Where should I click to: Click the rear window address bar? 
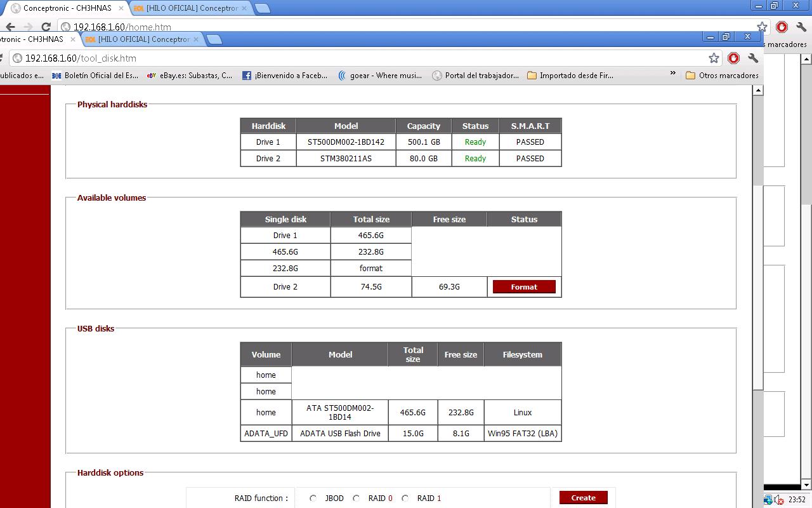(412, 27)
